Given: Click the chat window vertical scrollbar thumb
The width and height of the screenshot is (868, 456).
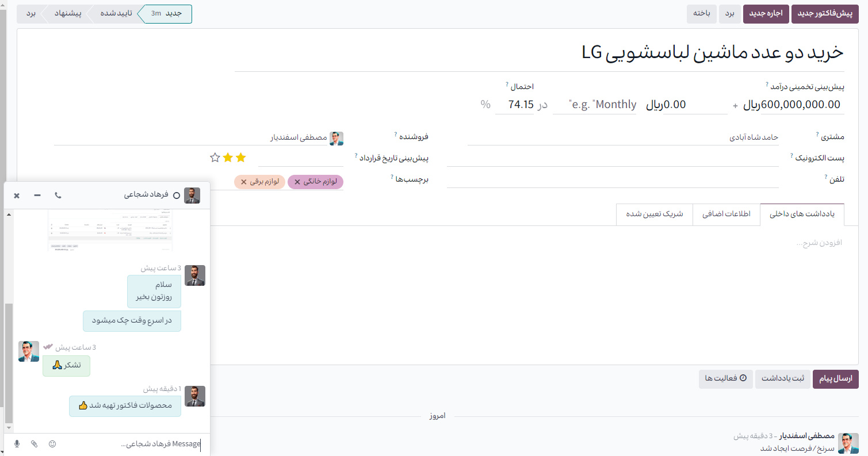Looking at the screenshot, I should click(x=8, y=362).
